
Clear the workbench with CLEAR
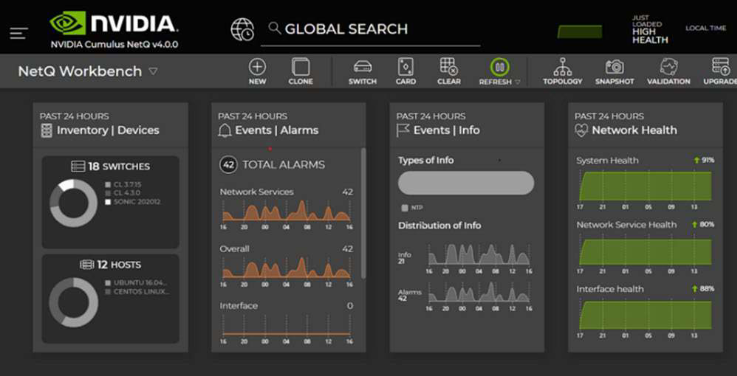(448, 71)
